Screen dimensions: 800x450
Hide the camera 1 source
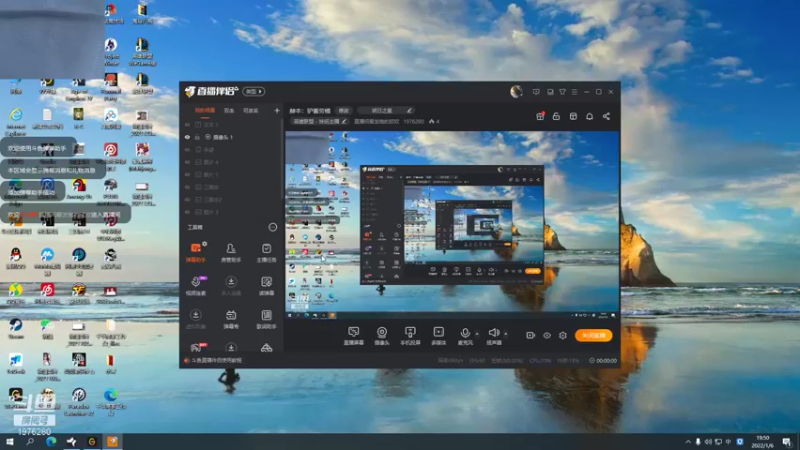click(x=187, y=137)
